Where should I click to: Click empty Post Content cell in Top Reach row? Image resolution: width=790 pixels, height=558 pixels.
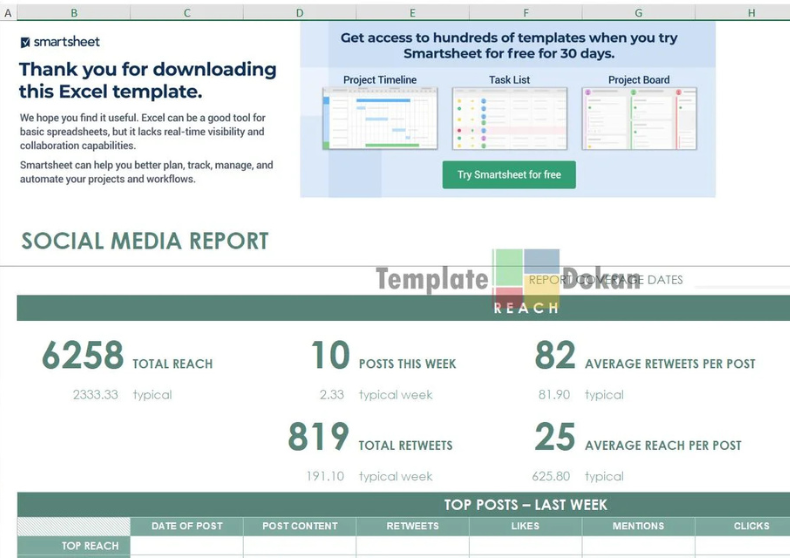coord(300,546)
